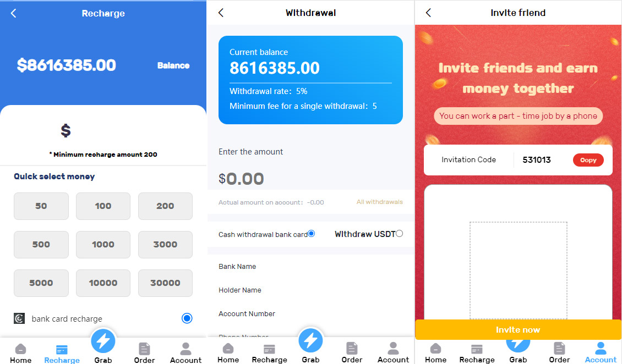Open Account icon in Recharge panel
Image resolution: width=622 pixels, height=364 pixels.
tap(185, 349)
